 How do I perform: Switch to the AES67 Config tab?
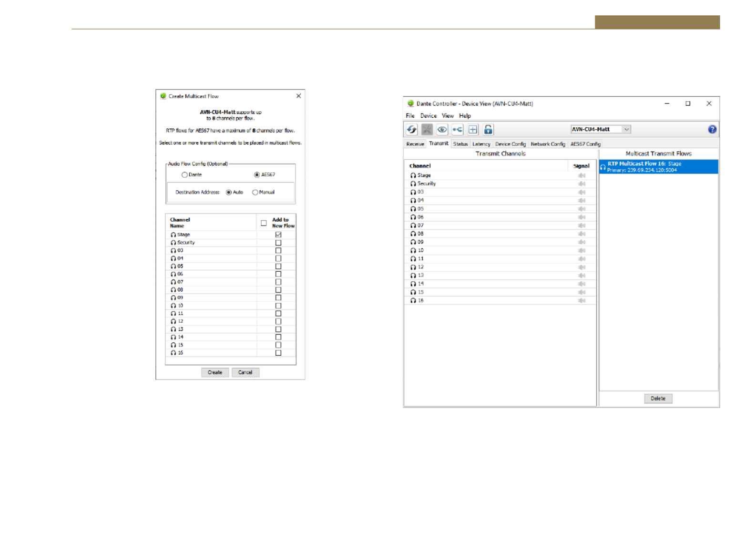585,144
